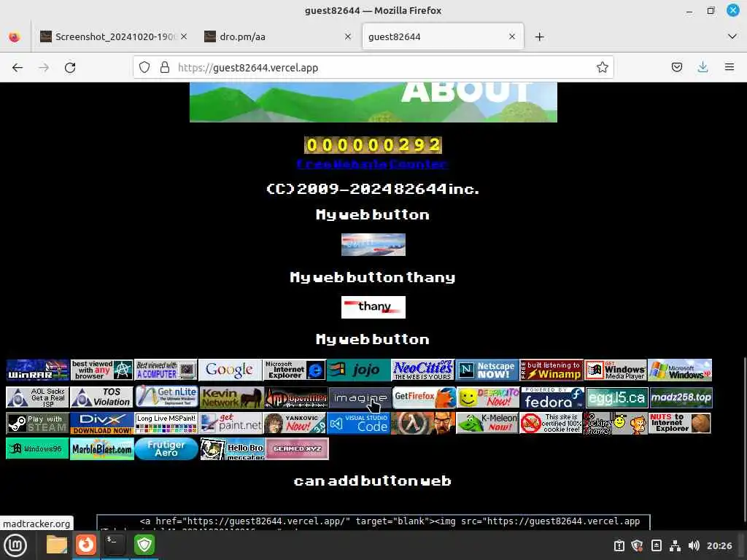Open the Terminal from taskbar
Image resolution: width=747 pixels, height=560 pixels.
[x=115, y=545]
